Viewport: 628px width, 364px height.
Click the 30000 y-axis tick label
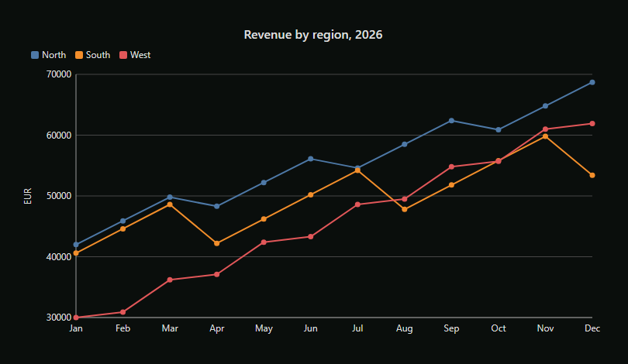coord(59,318)
